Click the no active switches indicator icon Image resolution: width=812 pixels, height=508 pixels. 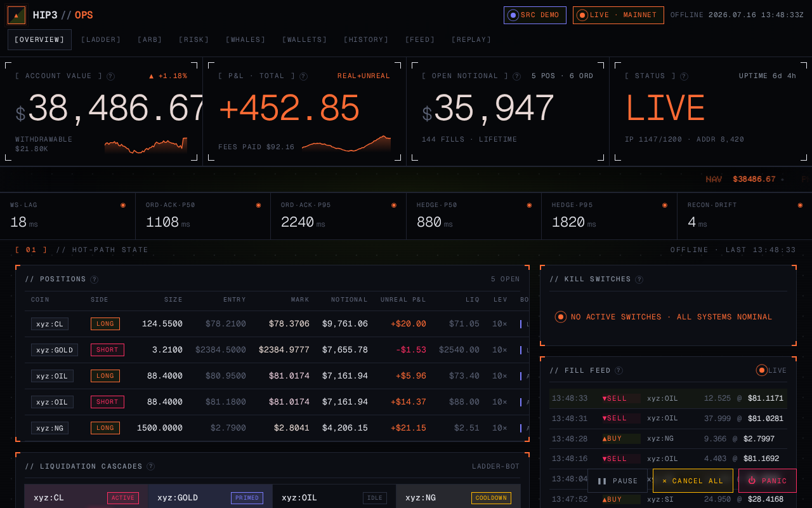561,317
